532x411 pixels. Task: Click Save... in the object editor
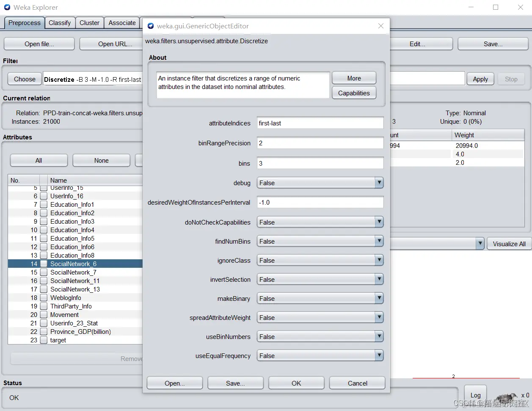[x=235, y=383]
